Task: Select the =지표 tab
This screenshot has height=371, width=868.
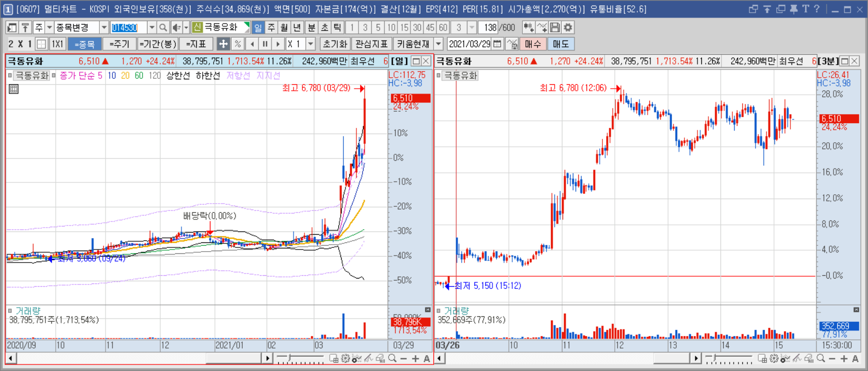Action: pyautogui.click(x=196, y=44)
